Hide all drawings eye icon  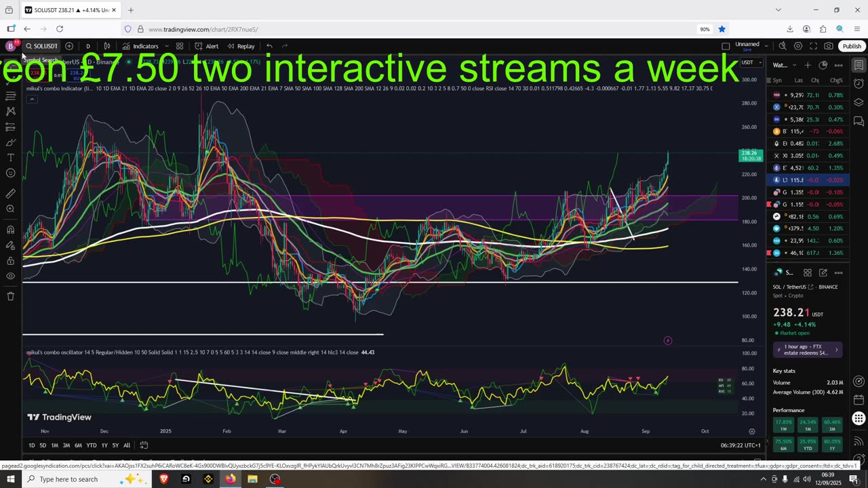(x=10, y=276)
